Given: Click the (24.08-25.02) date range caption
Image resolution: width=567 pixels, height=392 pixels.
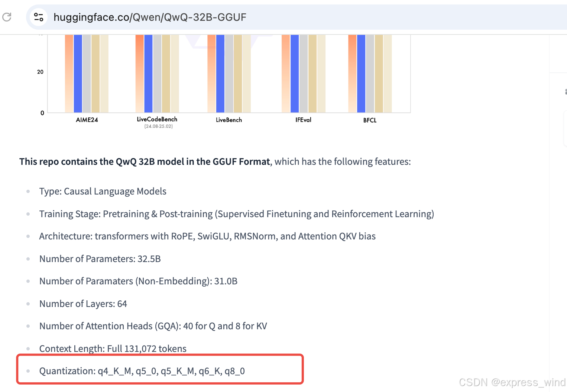Looking at the screenshot, I should (x=159, y=126).
